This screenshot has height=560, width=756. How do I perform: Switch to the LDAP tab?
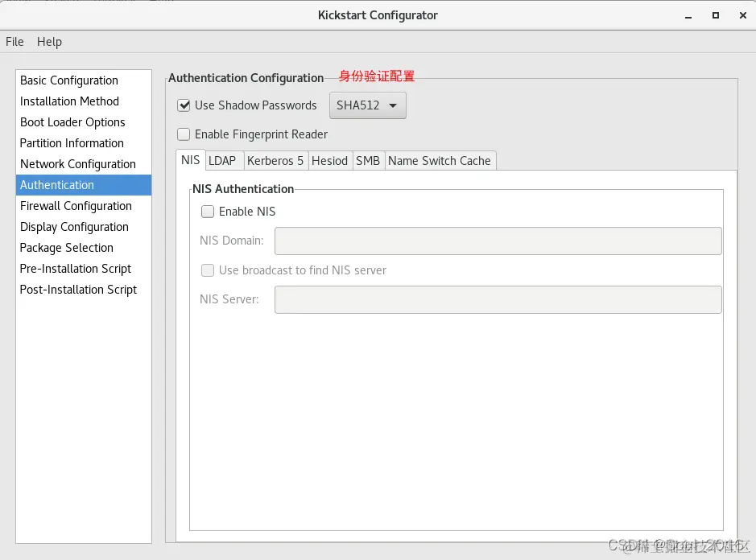point(222,160)
